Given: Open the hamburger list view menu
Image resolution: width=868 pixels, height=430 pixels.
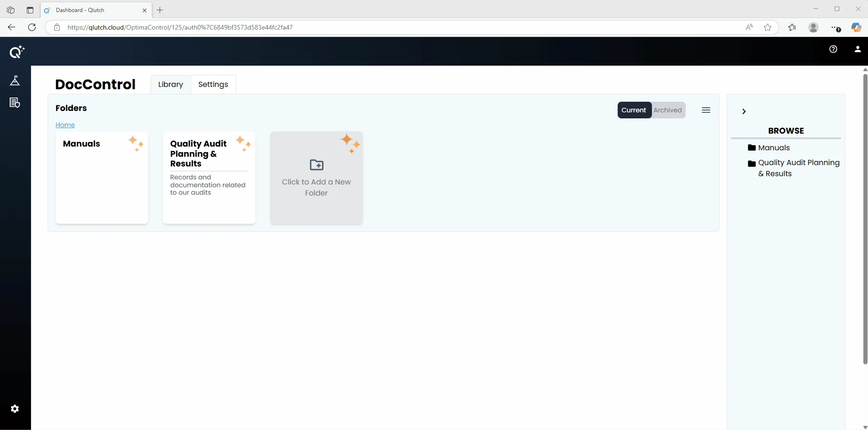Looking at the screenshot, I should pos(706,110).
